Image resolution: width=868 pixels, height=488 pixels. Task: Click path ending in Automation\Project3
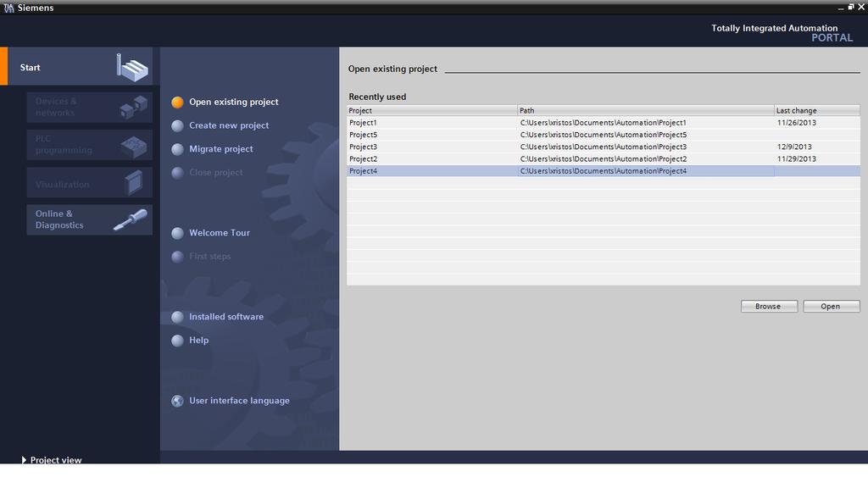pyautogui.click(x=604, y=147)
